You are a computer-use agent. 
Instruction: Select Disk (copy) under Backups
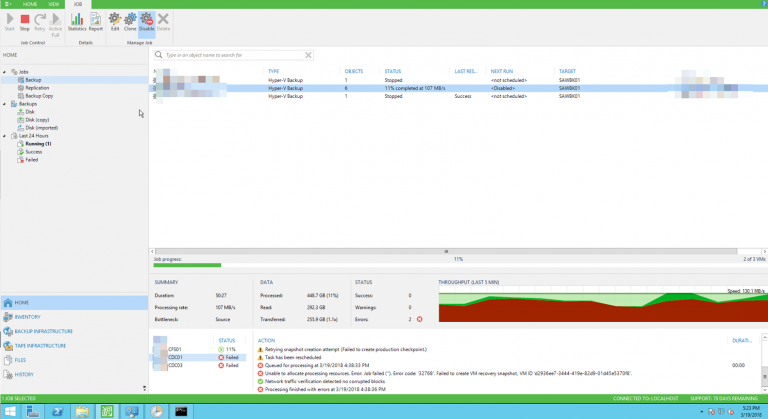pos(37,120)
